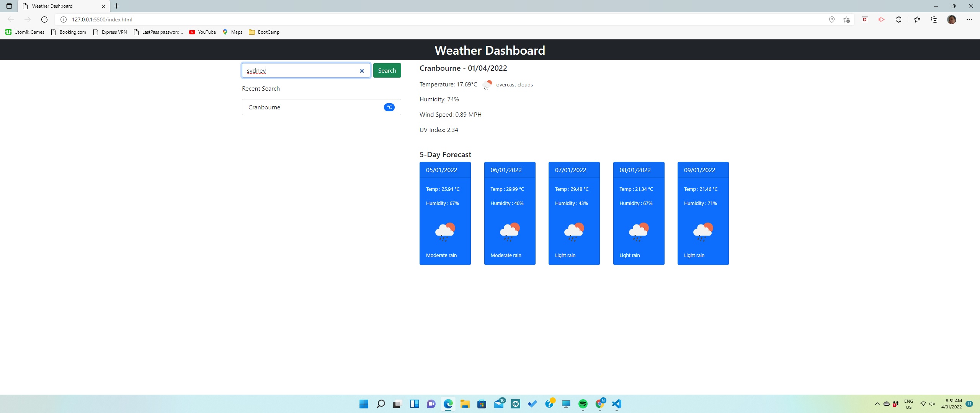Screen dimensions: 980x413
Task: Add current page to favorites
Action: pyautogui.click(x=846, y=20)
